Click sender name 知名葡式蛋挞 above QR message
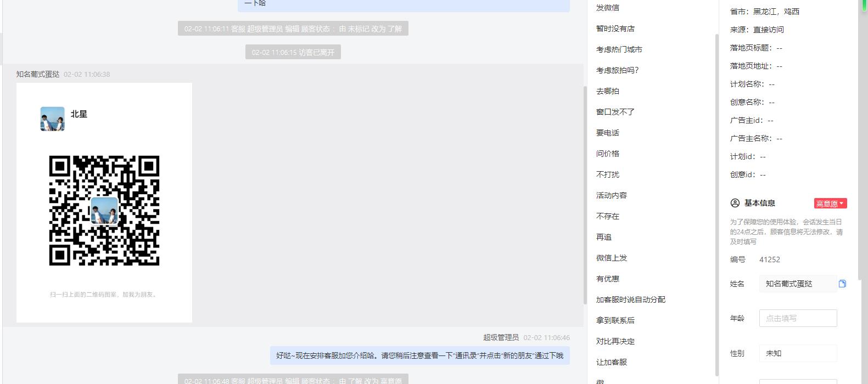 coord(38,74)
